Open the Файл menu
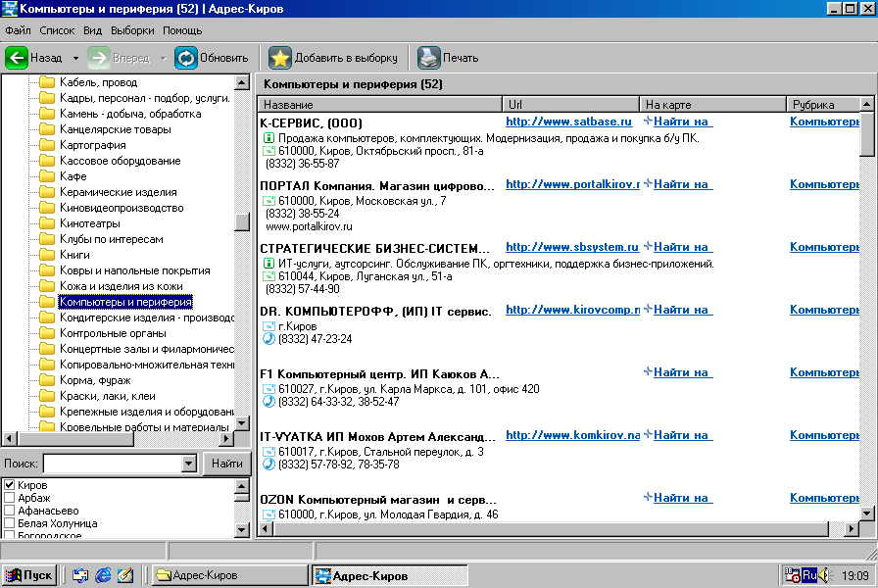Screen dimensions: 878x588 tap(18, 30)
